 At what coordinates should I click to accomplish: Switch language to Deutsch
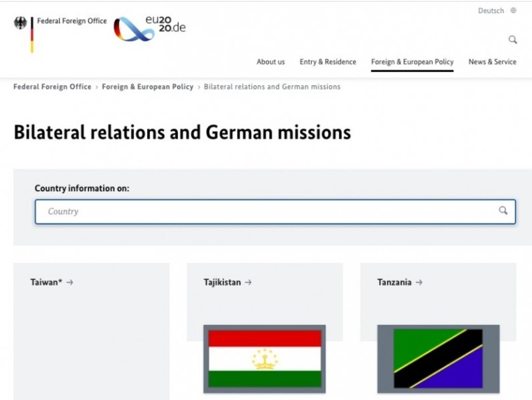coord(490,11)
